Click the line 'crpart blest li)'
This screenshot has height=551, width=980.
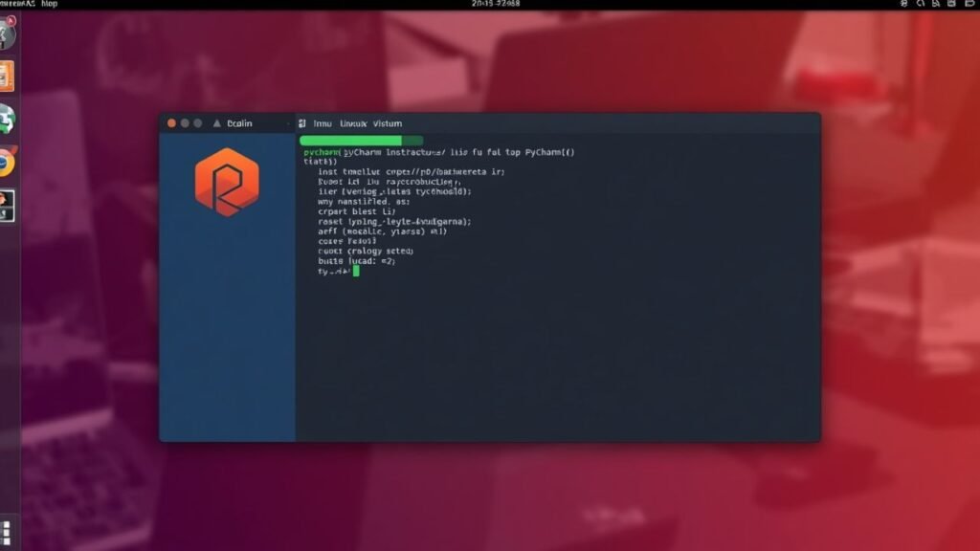click(356, 211)
